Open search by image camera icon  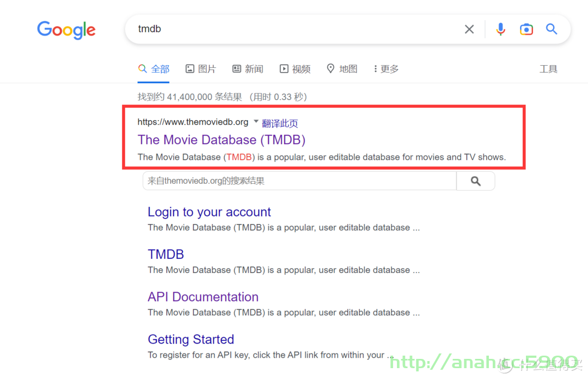526,29
